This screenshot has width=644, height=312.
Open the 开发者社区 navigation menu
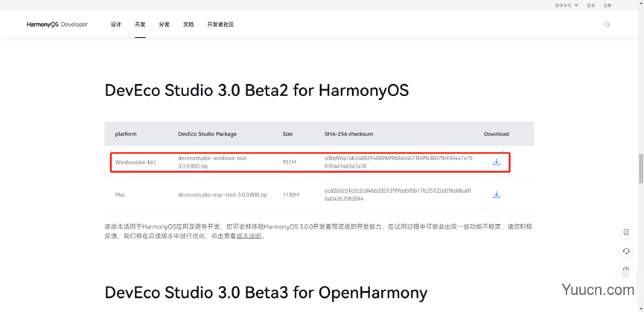[x=220, y=25]
